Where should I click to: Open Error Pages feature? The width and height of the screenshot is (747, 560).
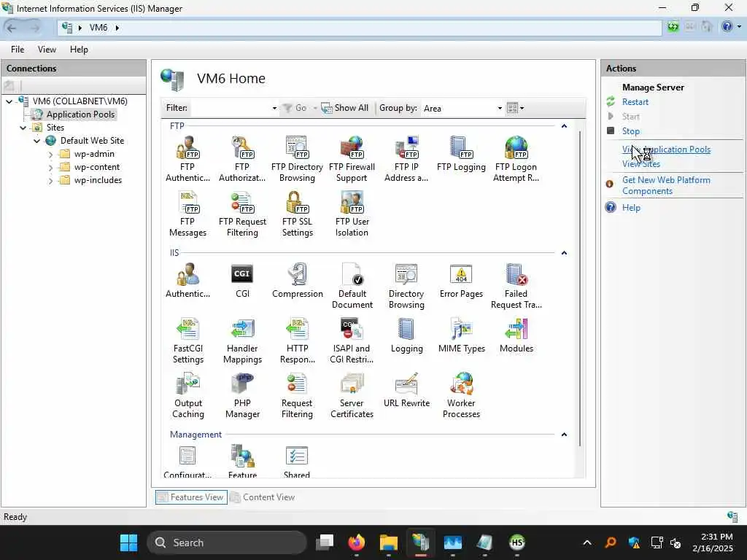tap(461, 281)
